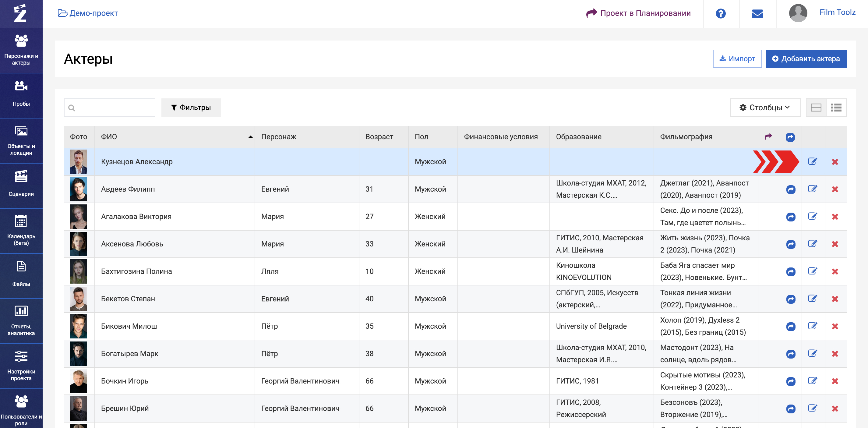This screenshot has height=428, width=868.
Task: Open Пользователи и роли sidebar section
Action: click(21, 409)
